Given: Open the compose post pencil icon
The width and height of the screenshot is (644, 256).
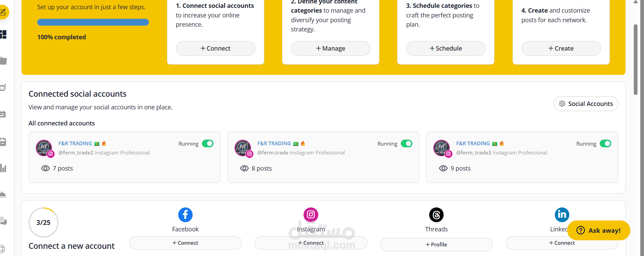Looking at the screenshot, I should point(3,12).
